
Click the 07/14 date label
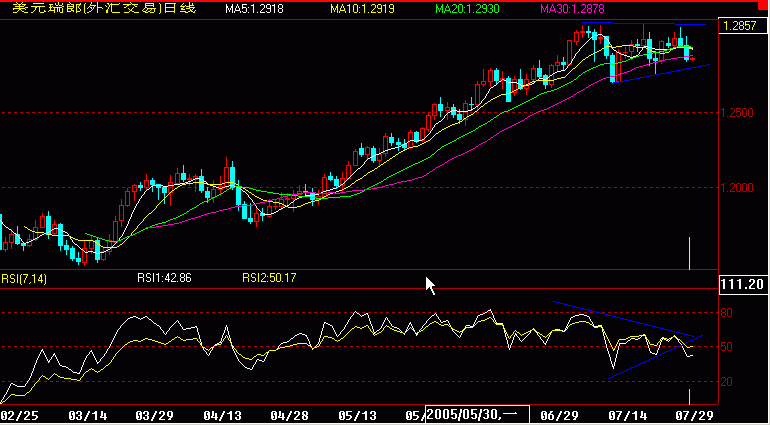pos(626,416)
